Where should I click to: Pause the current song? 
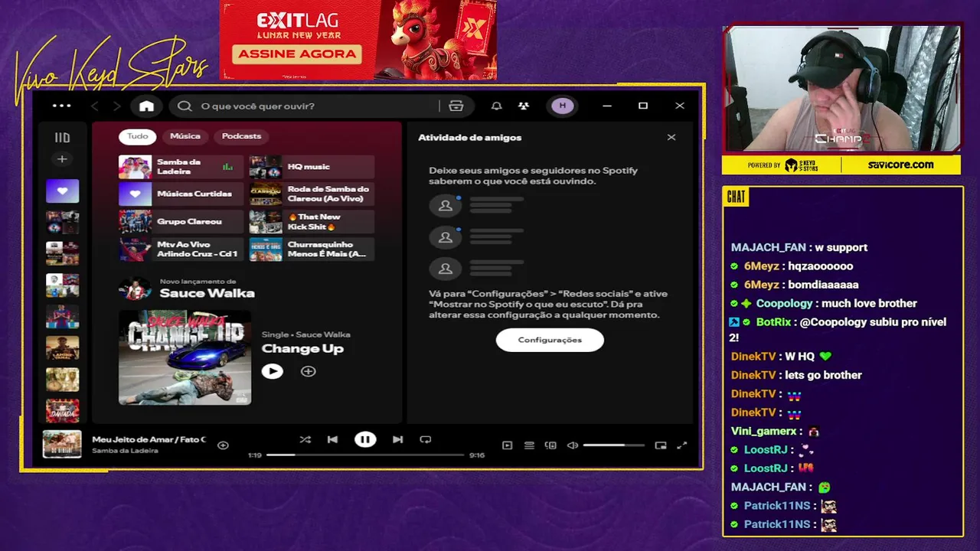coord(365,439)
